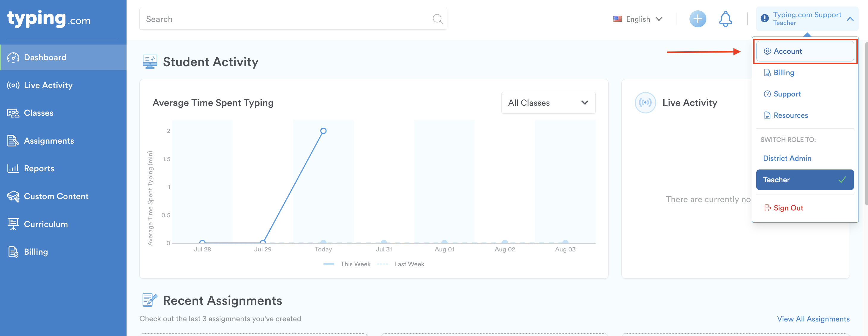The width and height of the screenshot is (868, 336).
Task: Click the notification bell icon
Action: point(725,19)
